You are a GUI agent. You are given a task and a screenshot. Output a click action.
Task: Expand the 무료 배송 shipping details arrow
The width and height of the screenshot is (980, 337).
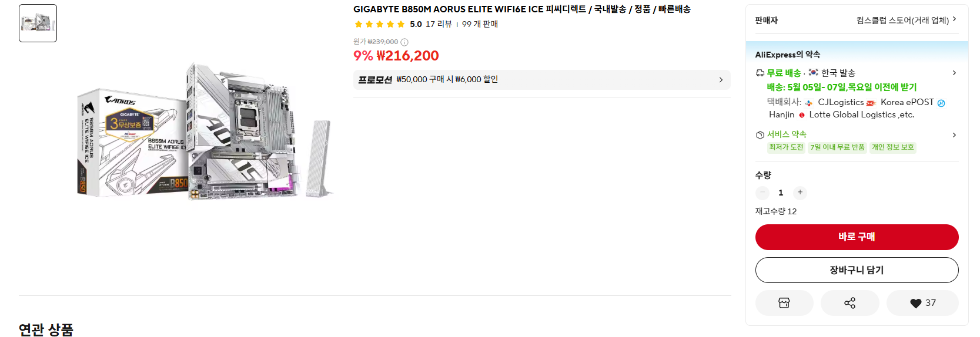coord(954,73)
